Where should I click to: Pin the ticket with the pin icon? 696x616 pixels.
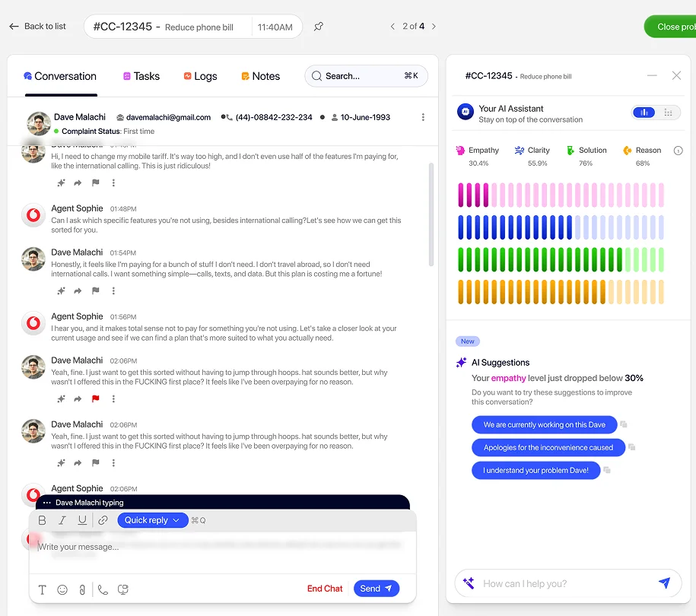tap(318, 27)
